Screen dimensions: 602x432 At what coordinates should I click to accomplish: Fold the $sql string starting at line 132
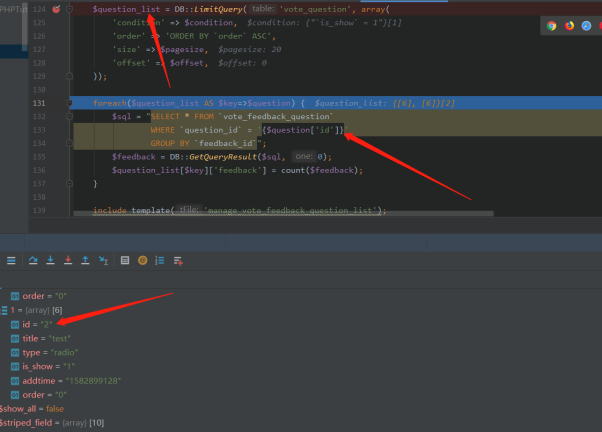coord(69,116)
